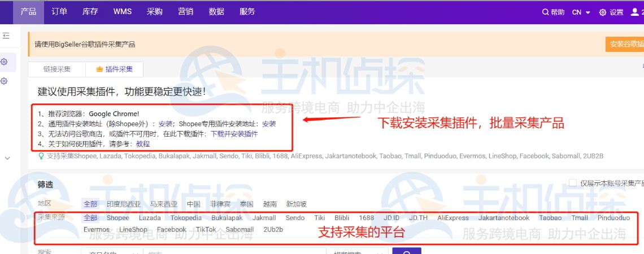Open 设置 gear icon in header
The width and height of the screenshot is (644, 254).
coord(603,12)
